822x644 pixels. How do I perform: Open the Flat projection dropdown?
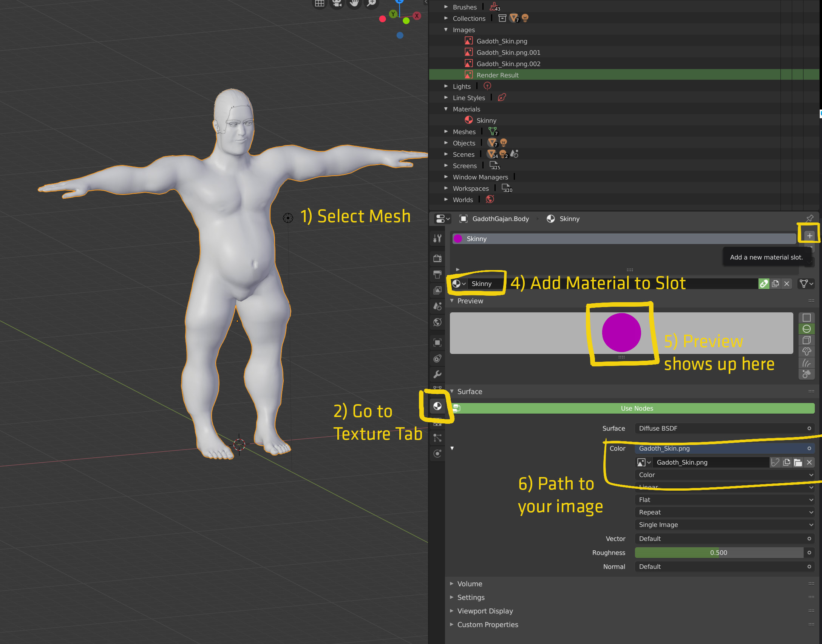point(725,500)
